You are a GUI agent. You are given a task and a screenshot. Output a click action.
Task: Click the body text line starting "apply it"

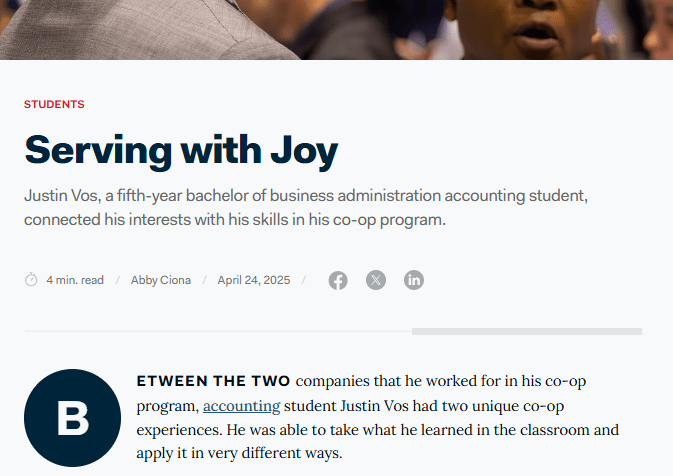pos(239,453)
